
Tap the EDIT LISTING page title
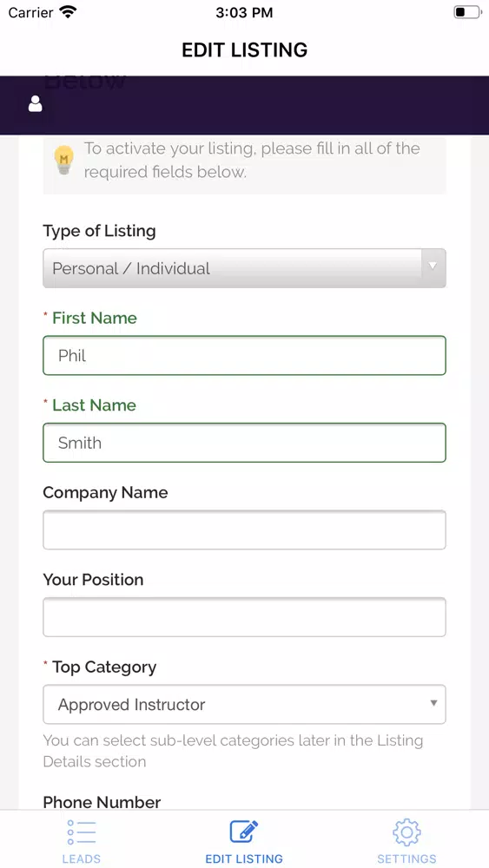pyautogui.click(x=245, y=49)
